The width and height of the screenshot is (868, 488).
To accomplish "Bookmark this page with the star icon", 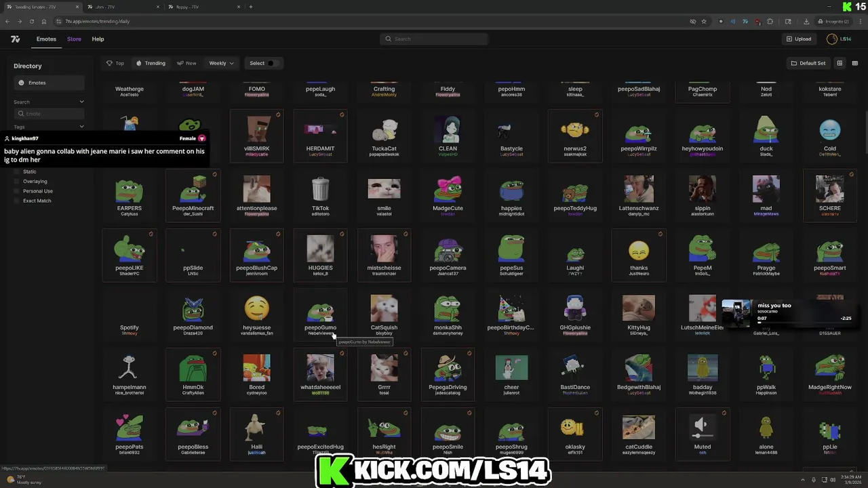I will click(704, 21).
